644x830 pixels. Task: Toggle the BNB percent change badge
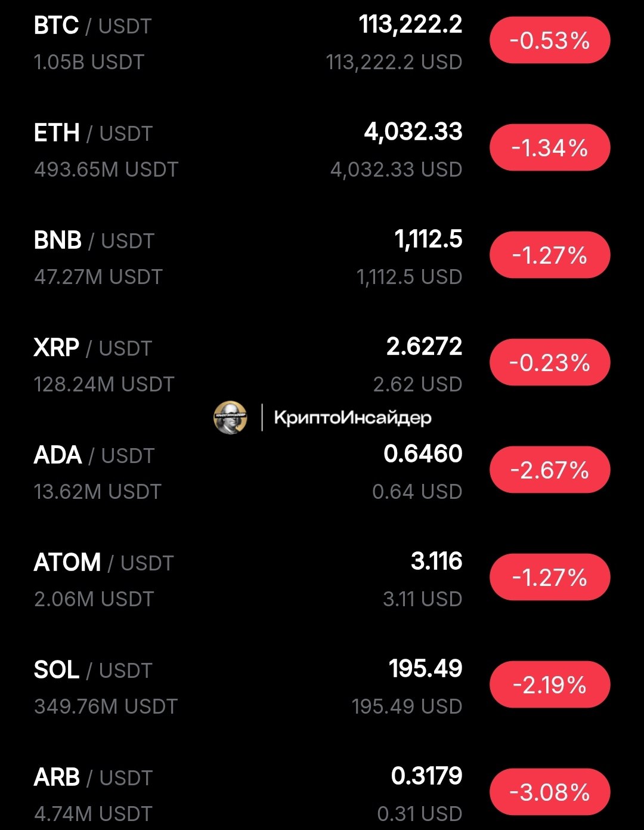pos(550,255)
